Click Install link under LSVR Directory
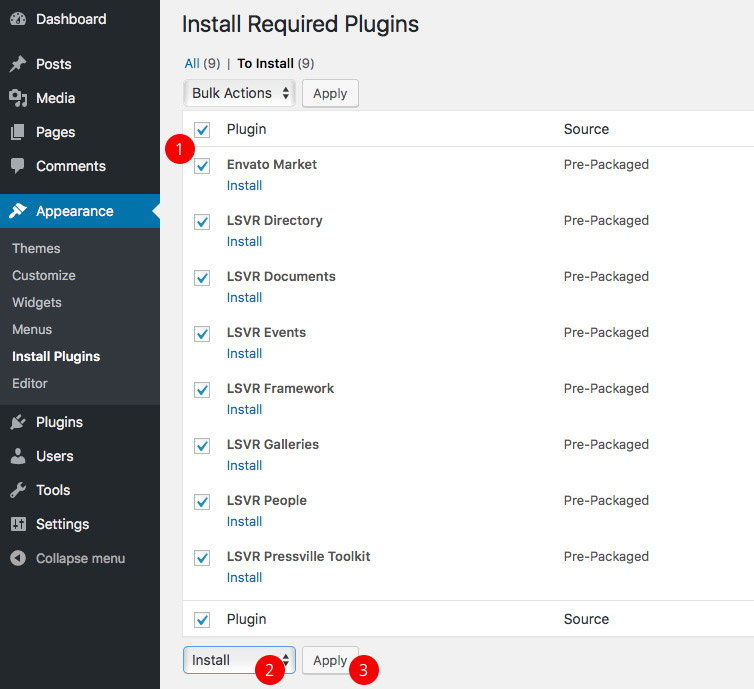This screenshot has width=754, height=689. tap(244, 241)
